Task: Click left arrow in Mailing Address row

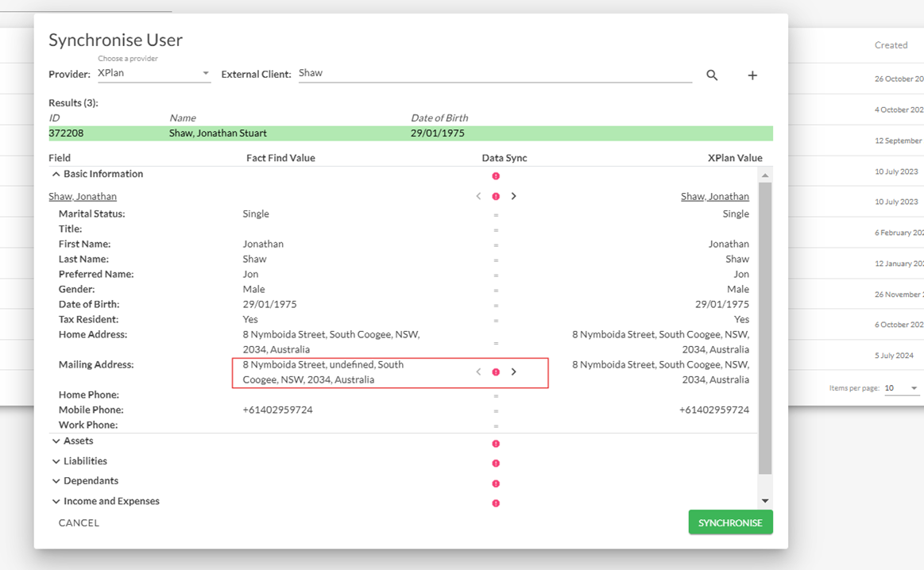Action: pyautogui.click(x=478, y=372)
